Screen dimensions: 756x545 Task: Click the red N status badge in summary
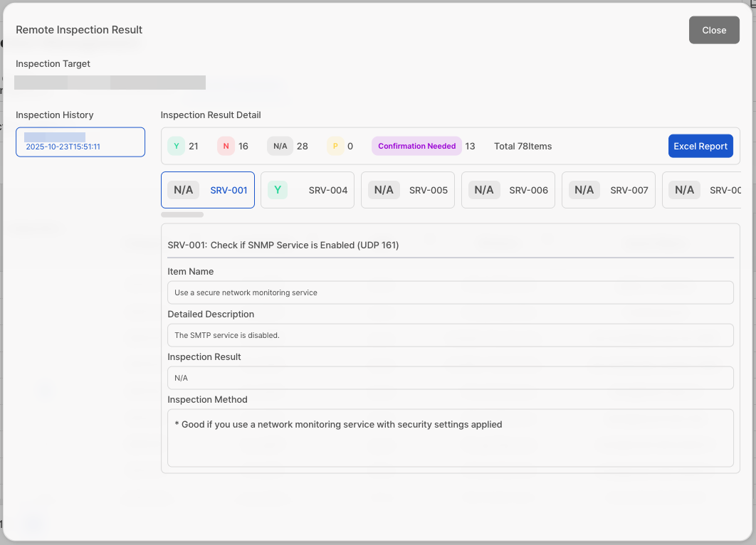pyautogui.click(x=226, y=146)
